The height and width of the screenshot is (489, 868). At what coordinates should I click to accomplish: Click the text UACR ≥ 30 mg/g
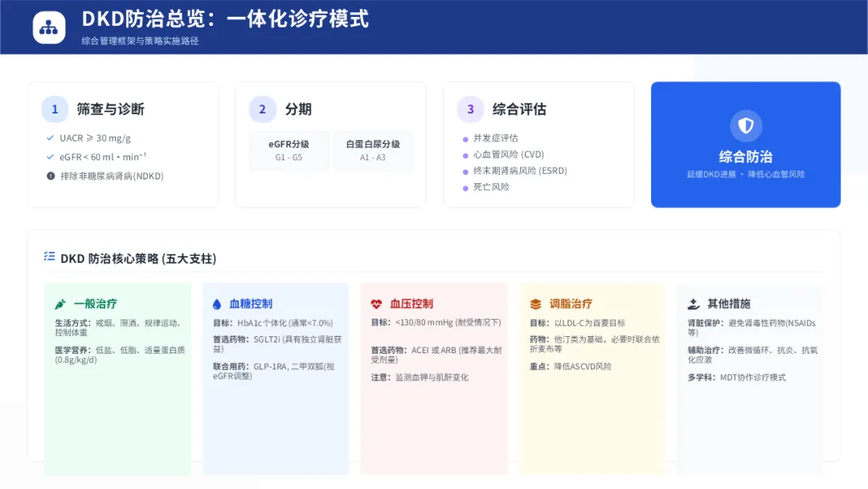[95, 138]
